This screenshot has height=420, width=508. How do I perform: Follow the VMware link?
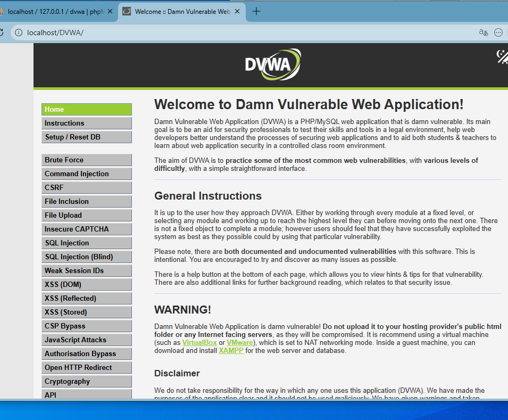tap(240, 342)
